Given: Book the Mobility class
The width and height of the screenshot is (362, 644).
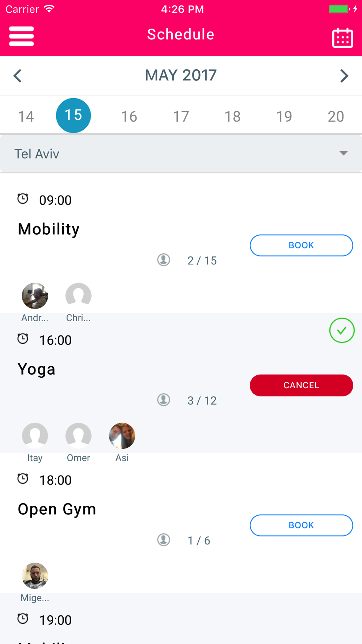Looking at the screenshot, I should click(301, 245).
